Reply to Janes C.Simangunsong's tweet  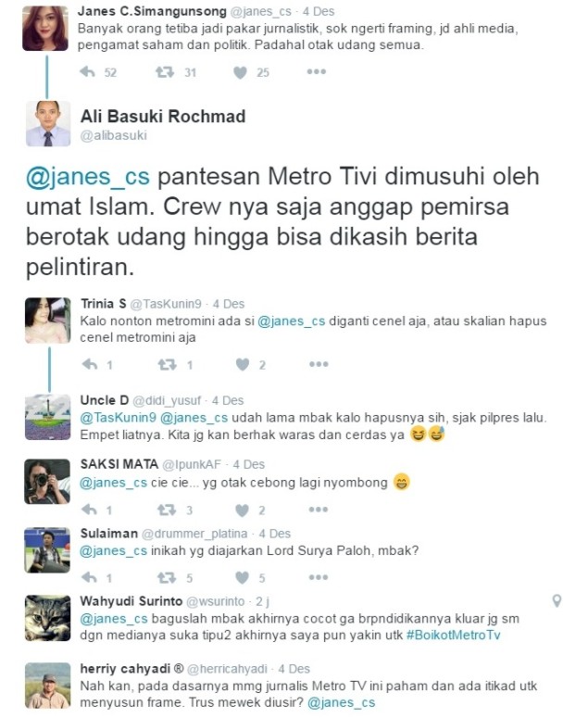coord(87,72)
